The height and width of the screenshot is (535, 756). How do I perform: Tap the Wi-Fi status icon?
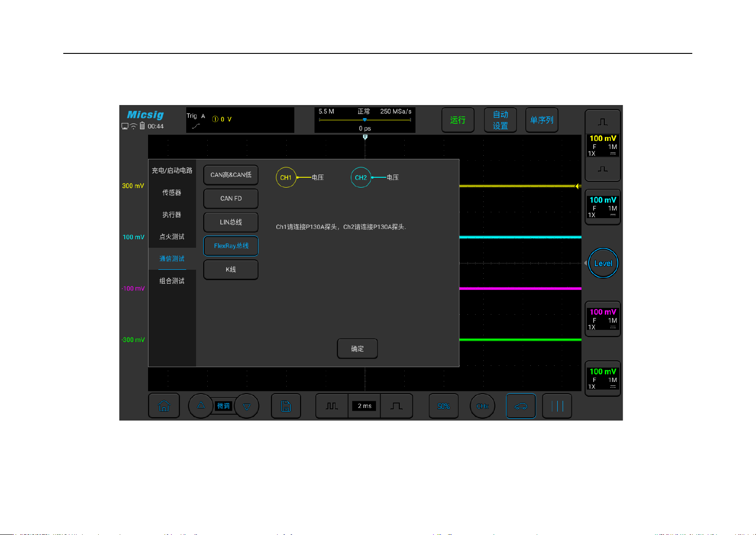click(133, 126)
